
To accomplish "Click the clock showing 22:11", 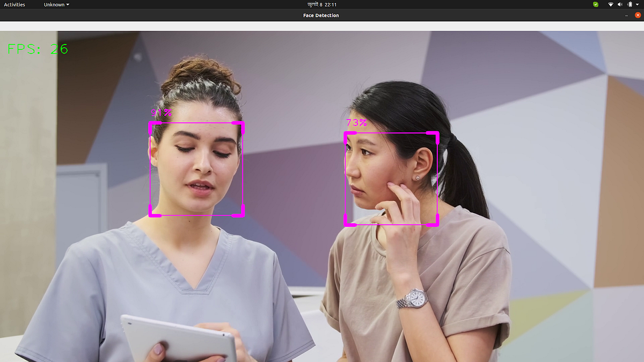I will [x=332, y=4].
